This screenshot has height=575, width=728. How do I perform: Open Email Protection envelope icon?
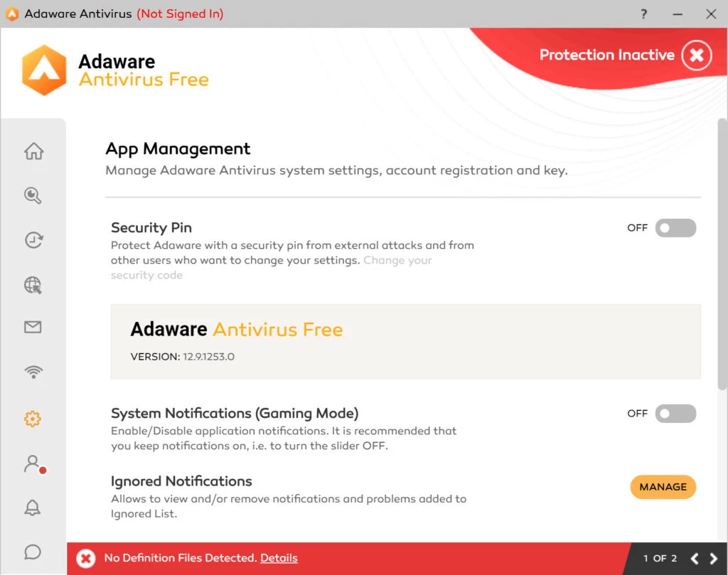click(33, 327)
